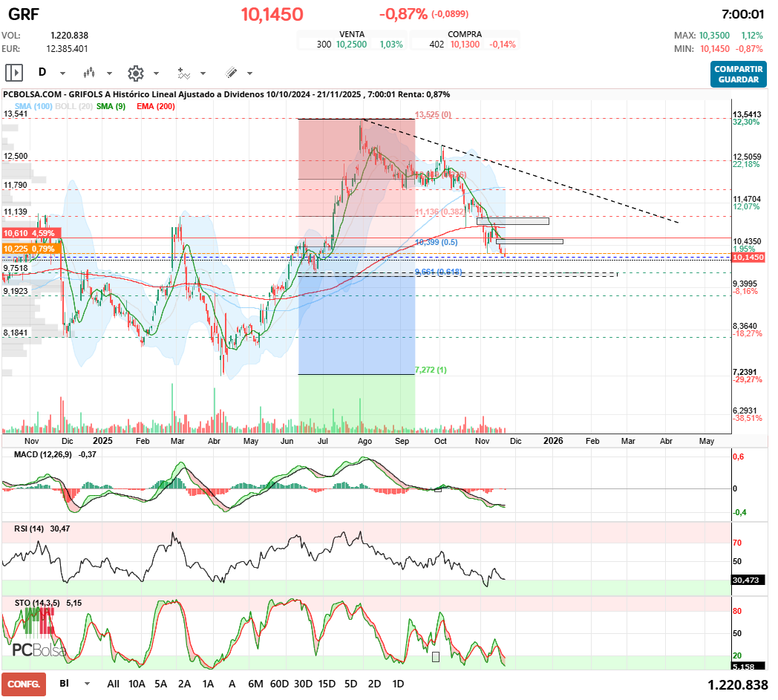Viewport: 778px width, 700px height.
Task: Switch to the 1A time range
Action: pyautogui.click(x=208, y=684)
